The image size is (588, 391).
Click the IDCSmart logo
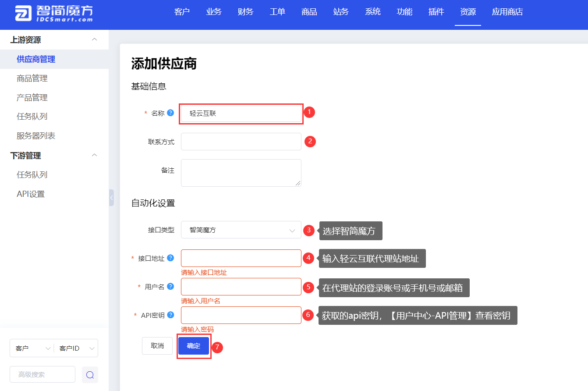point(54,13)
